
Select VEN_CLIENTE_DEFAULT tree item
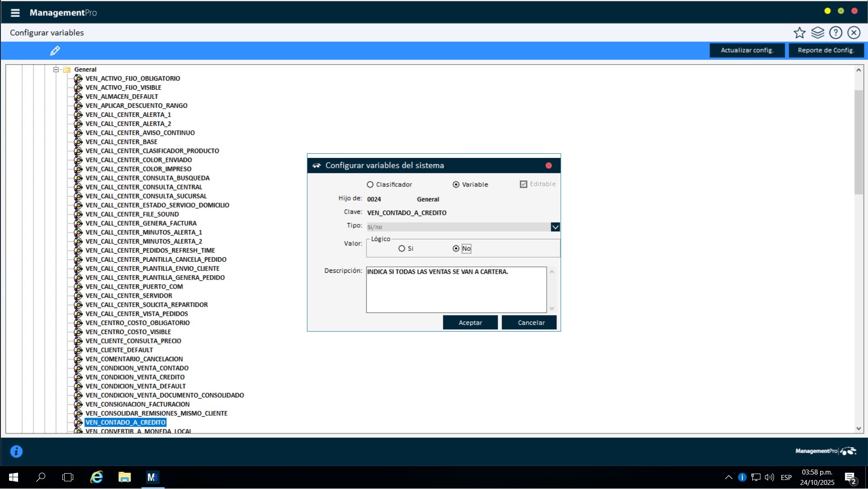tap(119, 350)
